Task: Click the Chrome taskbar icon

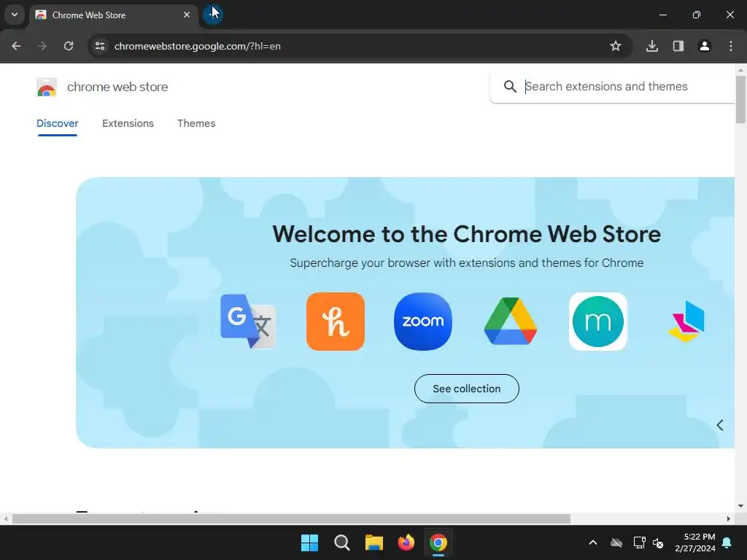Action: 438,542
